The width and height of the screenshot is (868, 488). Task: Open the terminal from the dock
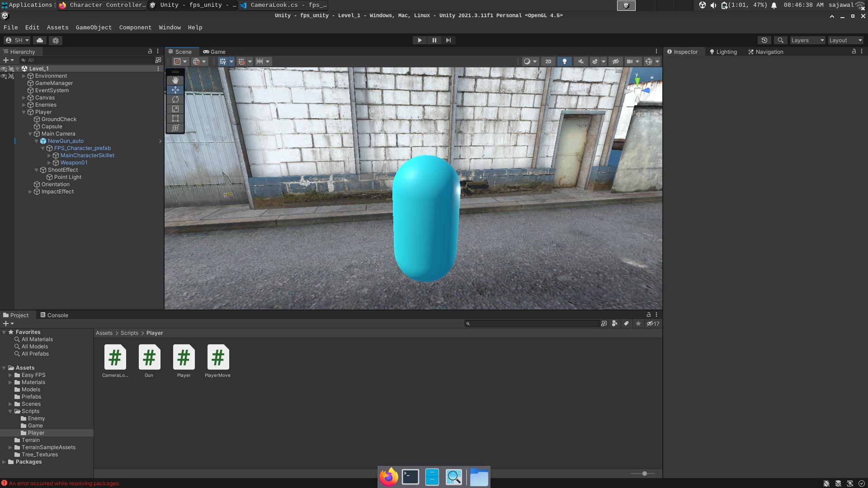click(x=410, y=477)
